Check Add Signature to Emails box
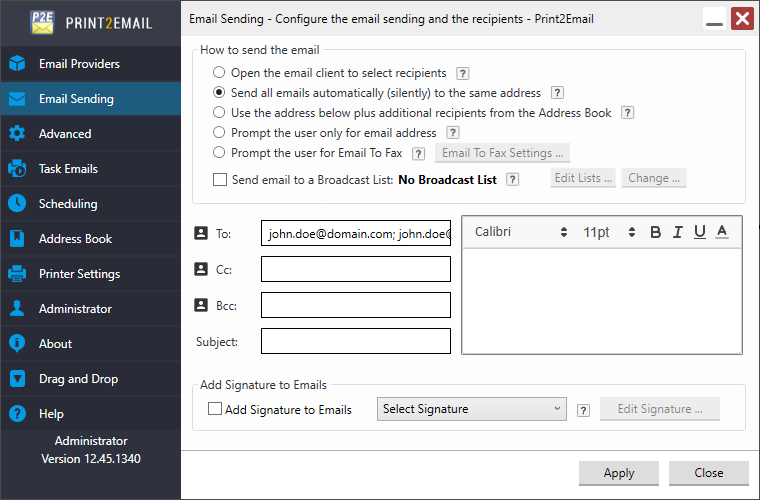The height and width of the screenshot is (500, 760). coord(214,409)
